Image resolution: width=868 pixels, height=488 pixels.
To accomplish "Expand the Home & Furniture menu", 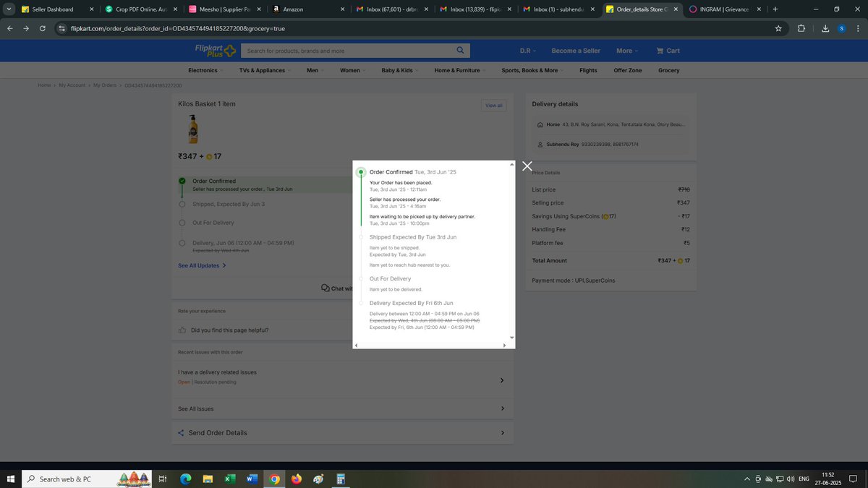I will click(x=460, y=70).
